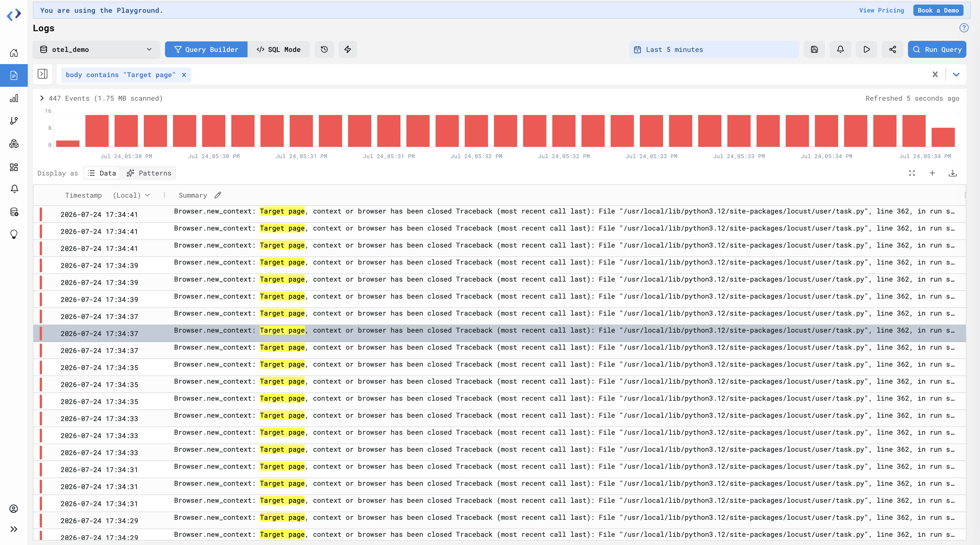Open the first log row at 17:34:35

499,367
